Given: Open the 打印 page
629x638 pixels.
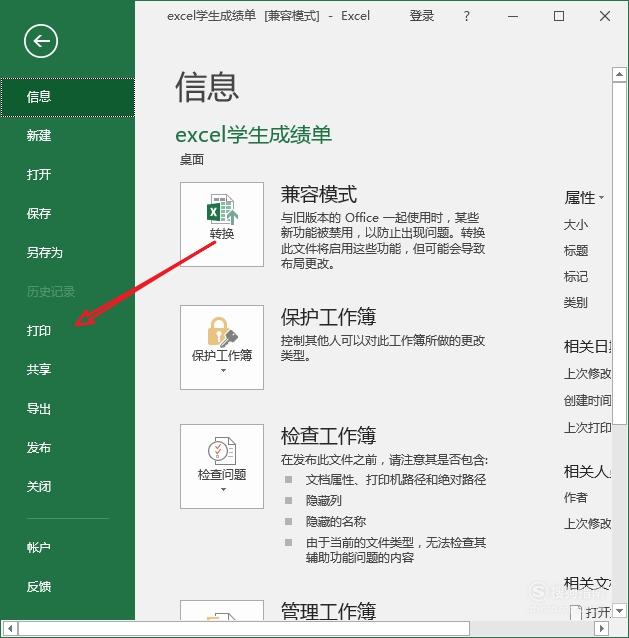Looking at the screenshot, I should click(68, 330).
